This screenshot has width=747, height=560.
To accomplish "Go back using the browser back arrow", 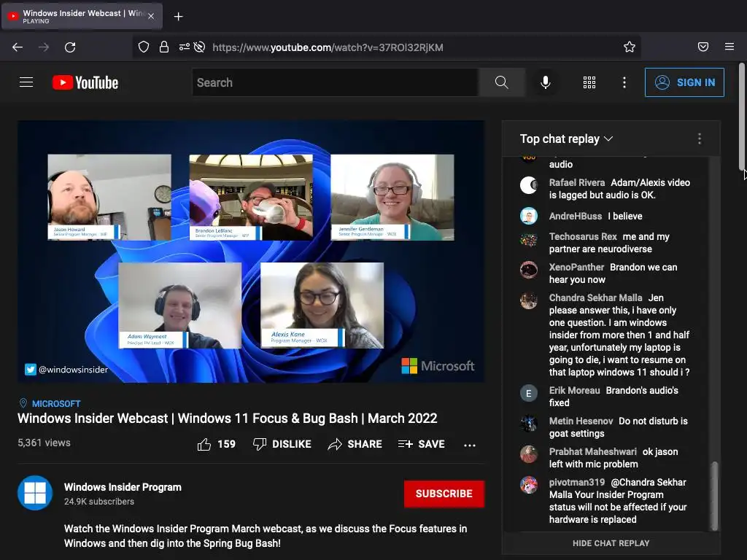I will [18, 47].
